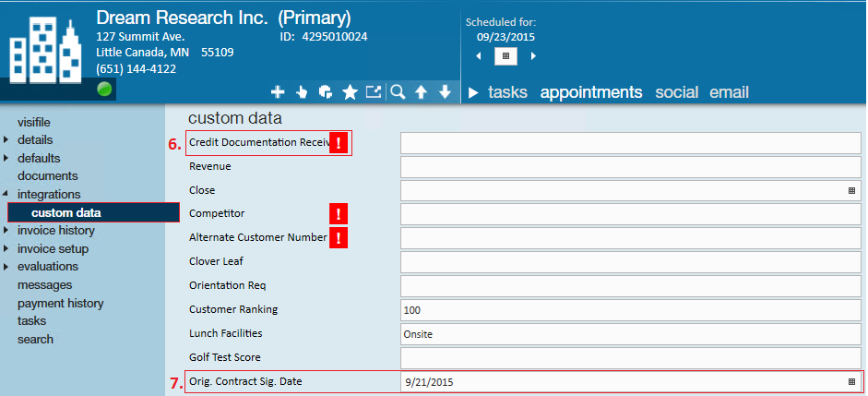Switch to the social tab

point(676,92)
